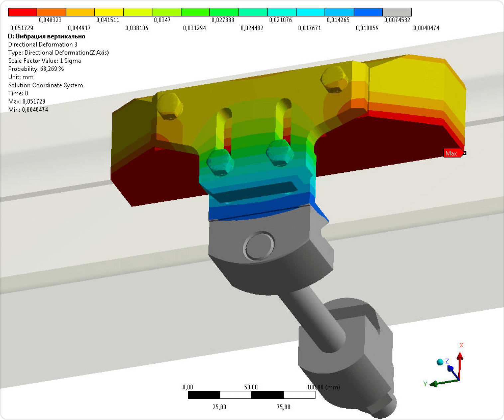Click legend value 0,0347
The width and height of the screenshot is (504, 420).
(162, 20)
